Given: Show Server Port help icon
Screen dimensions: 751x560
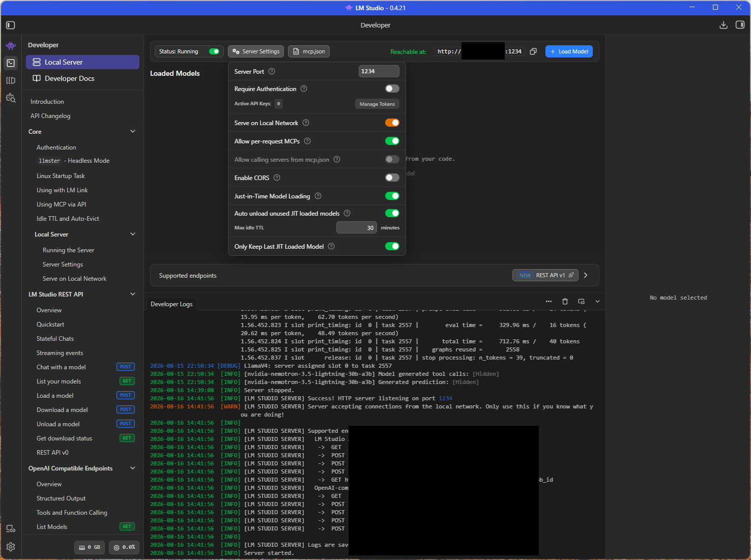Looking at the screenshot, I should coord(272,71).
